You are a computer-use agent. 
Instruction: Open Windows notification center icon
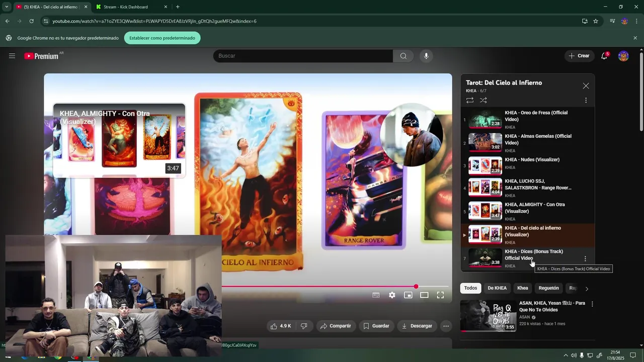(x=633, y=355)
